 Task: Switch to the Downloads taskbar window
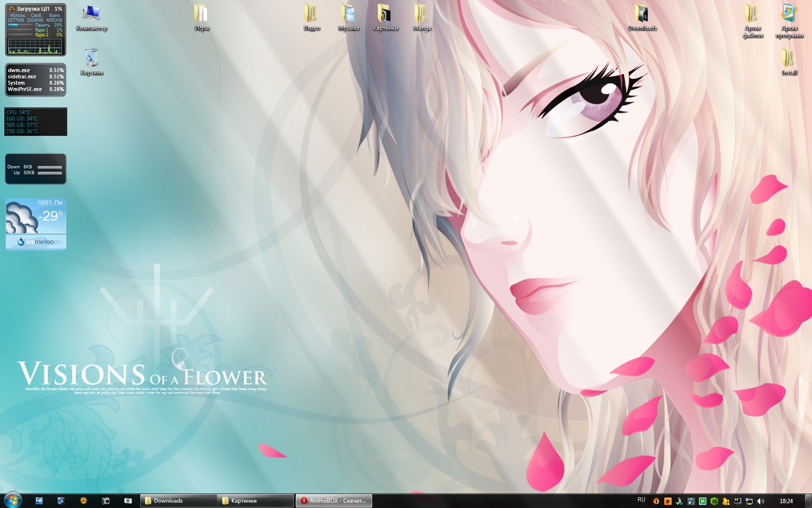point(178,501)
